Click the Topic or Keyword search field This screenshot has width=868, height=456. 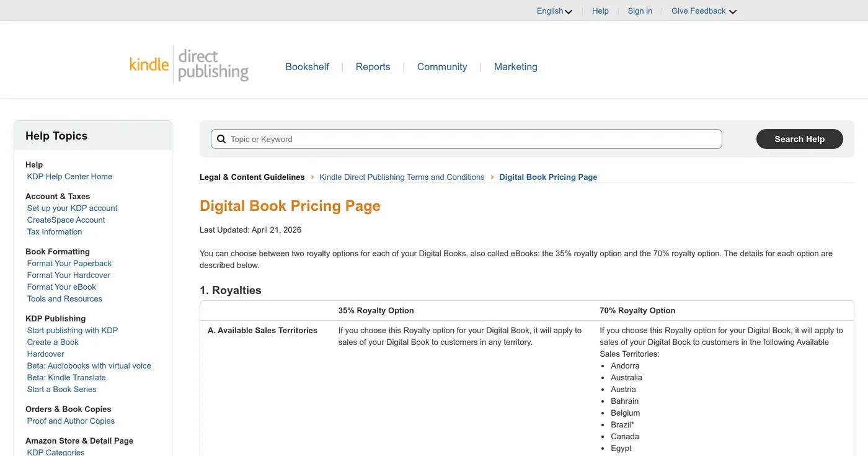(466, 139)
